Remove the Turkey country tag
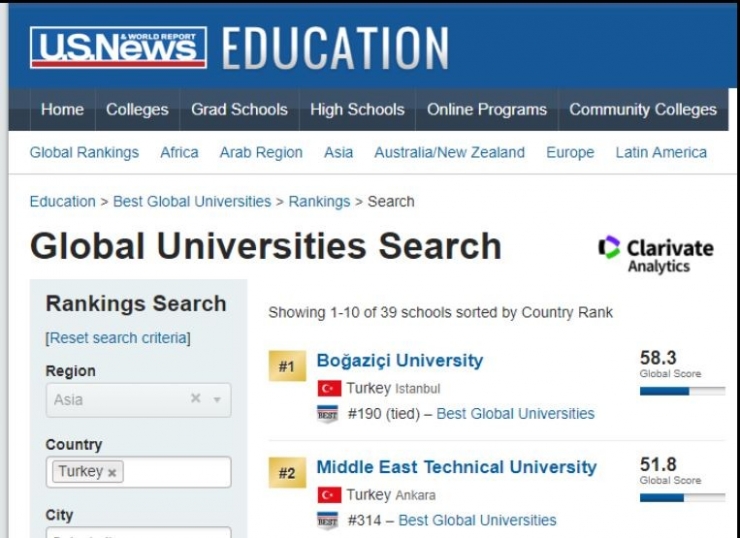The image size is (740, 538). [x=112, y=472]
